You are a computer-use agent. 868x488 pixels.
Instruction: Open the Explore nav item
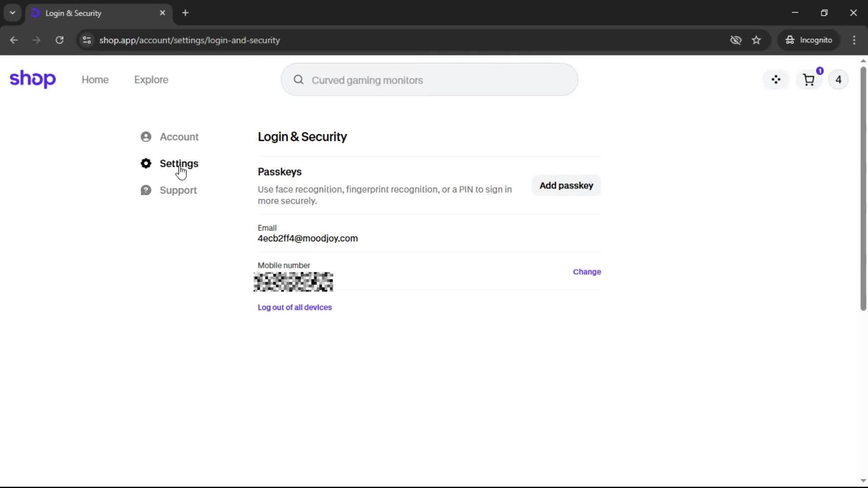point(151,80)
